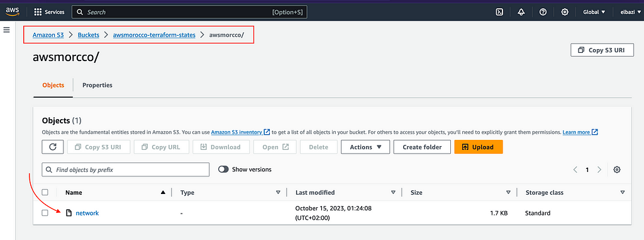Click the awsmorcco/ current breadcrumb text

click(226, 35)
